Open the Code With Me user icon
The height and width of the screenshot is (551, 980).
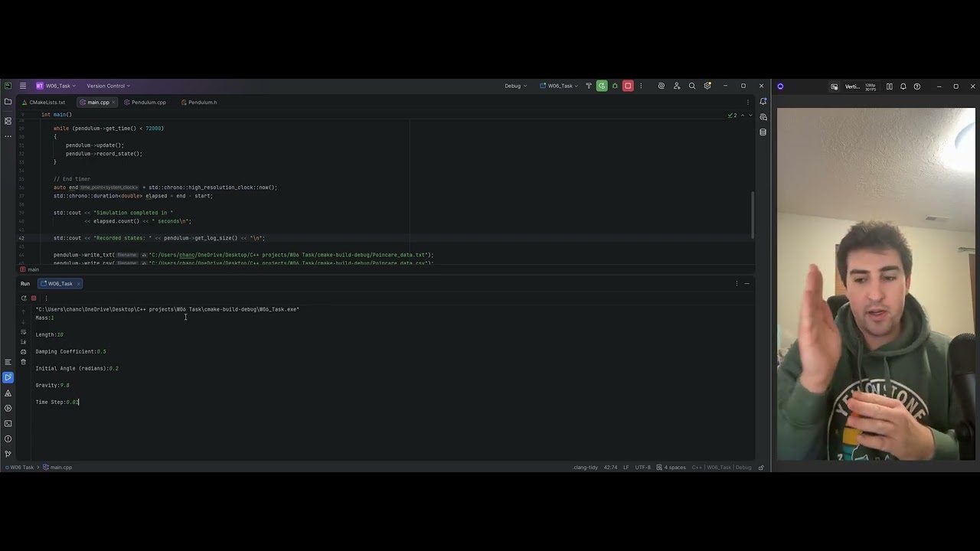677,86
